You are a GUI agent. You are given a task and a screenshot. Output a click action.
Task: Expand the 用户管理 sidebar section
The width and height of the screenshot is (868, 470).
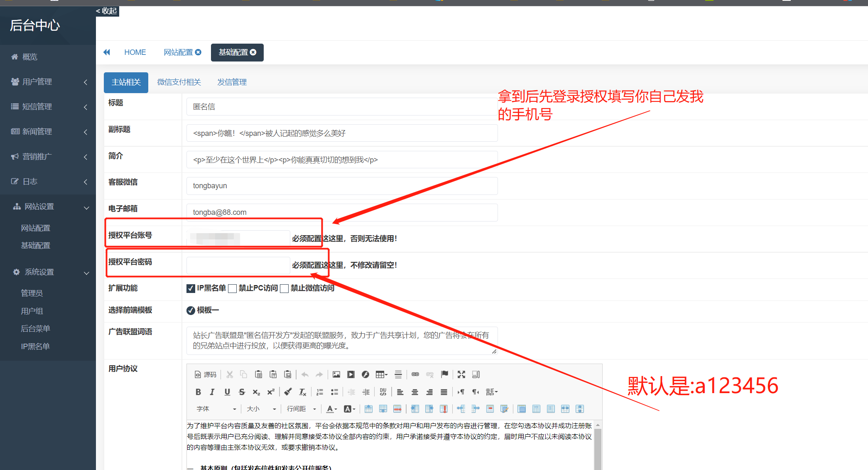37,81
